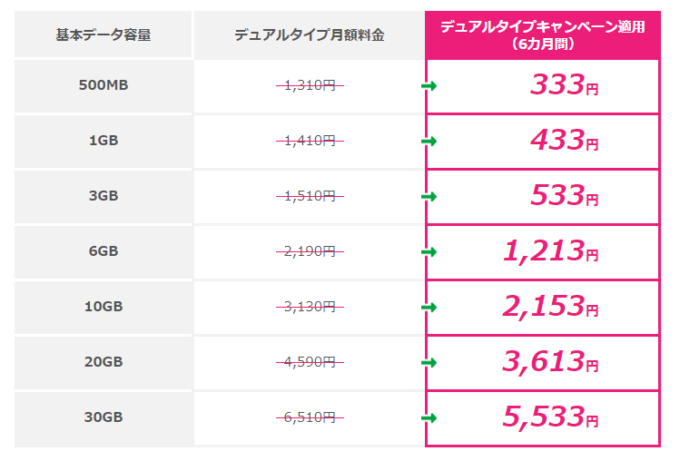Select the 基本データ容量 column header
Screen dimensions: 680x461
click(103, 35)
